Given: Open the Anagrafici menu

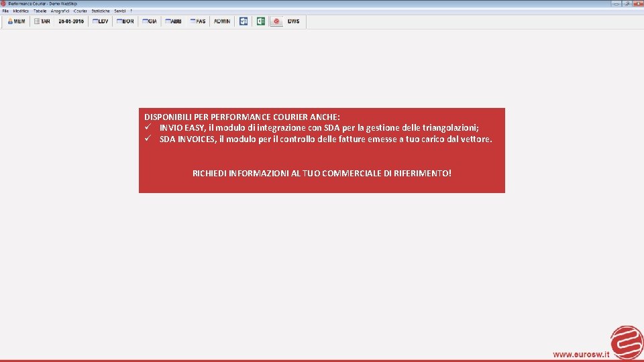Looking at the screenshot, I should [60, 11].
